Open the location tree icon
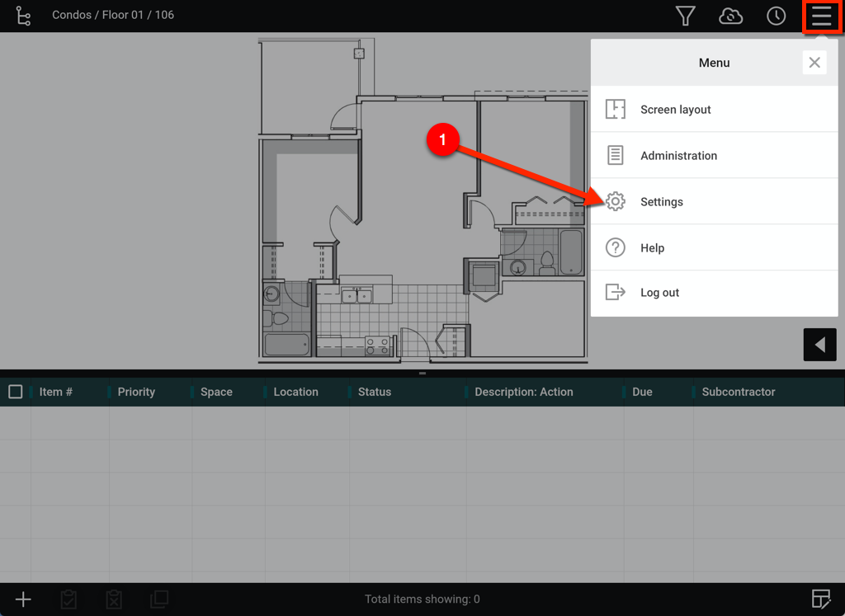The height and width of the screenshot is (616, 845). pos(23,16)
